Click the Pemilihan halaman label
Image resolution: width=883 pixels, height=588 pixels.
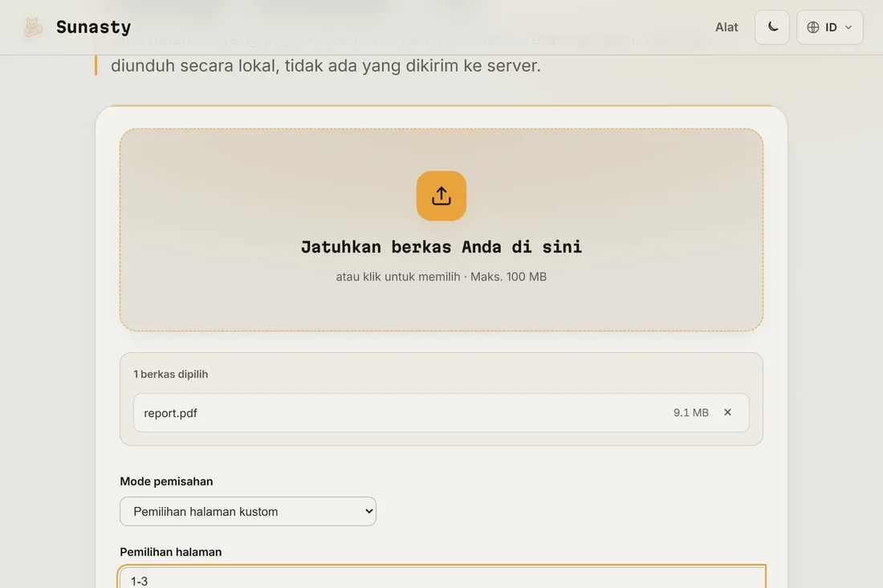171,552
